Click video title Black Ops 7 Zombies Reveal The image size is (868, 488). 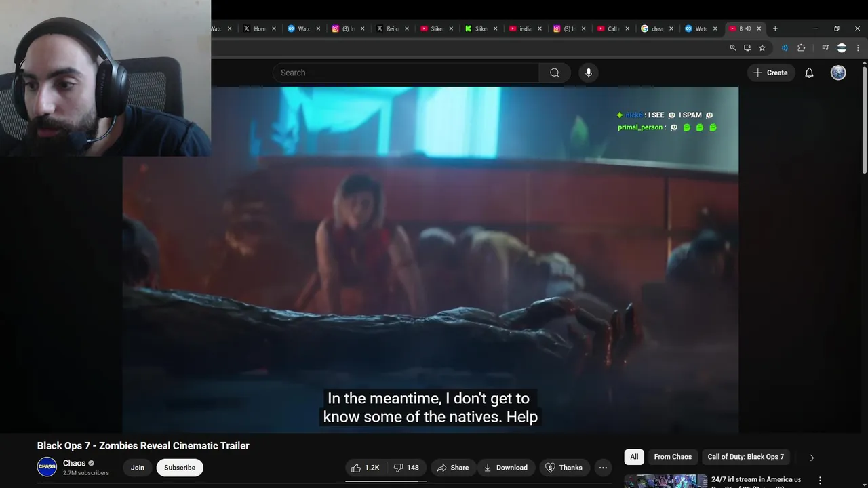tap(143, 446)
